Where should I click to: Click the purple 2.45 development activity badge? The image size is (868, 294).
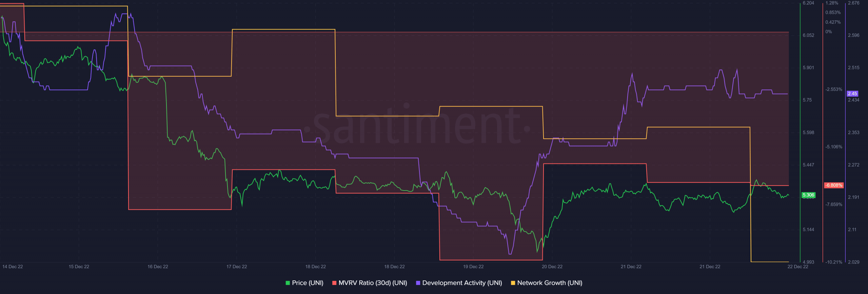pos(852,94)
